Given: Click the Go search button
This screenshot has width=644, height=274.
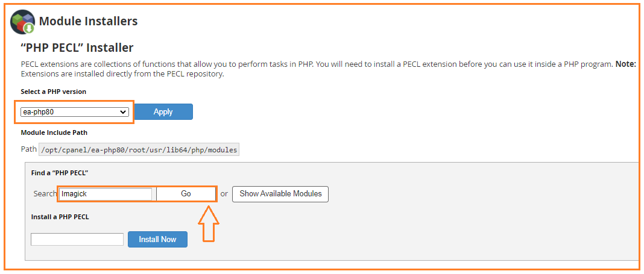Looking at the screenshot, I should coord(186,193).
